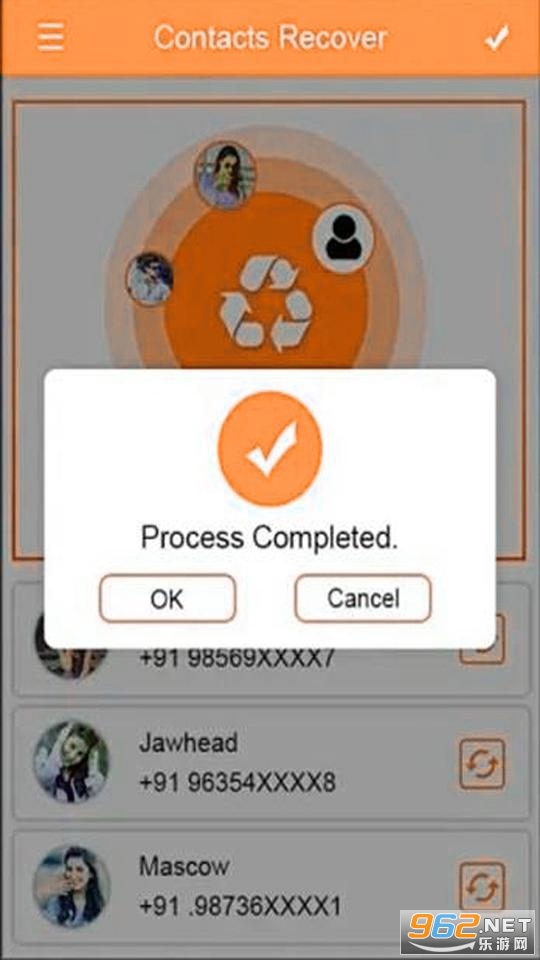Open the hamburger menu

click(x=50, y=38)
